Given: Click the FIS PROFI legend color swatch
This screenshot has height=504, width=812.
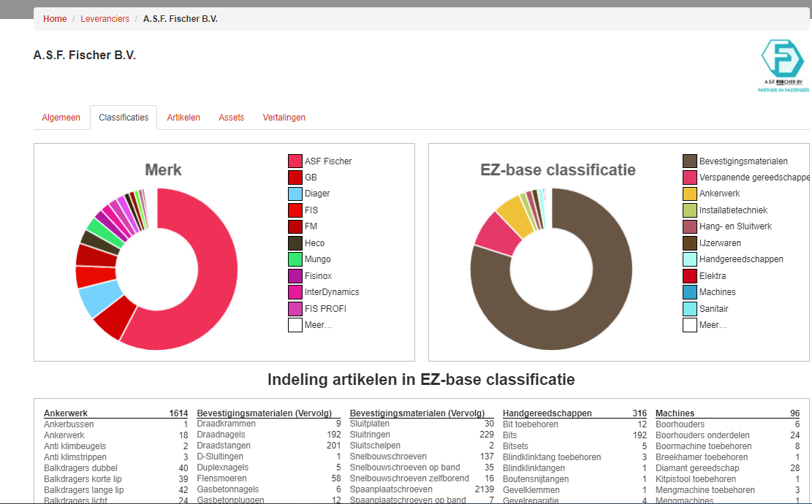Looking at the screenshot, I should [x=295, y=309].
